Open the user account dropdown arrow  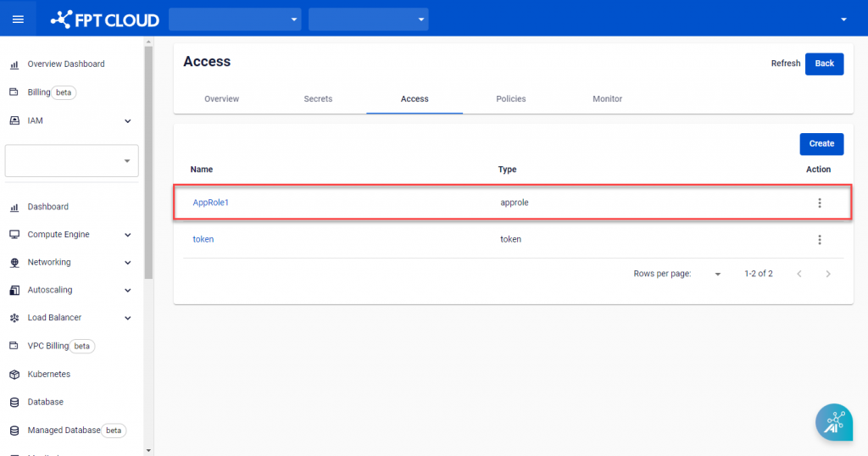(843, 19)
